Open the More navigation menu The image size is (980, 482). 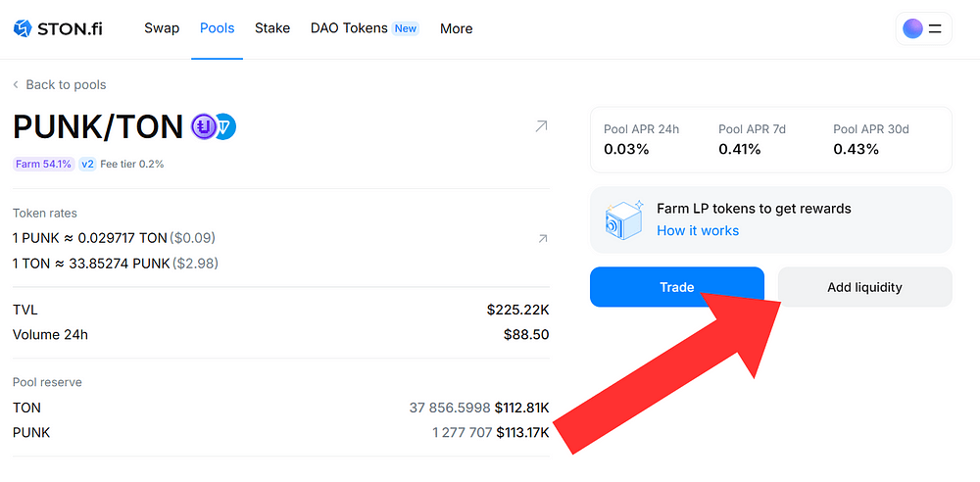coord(456,28)
